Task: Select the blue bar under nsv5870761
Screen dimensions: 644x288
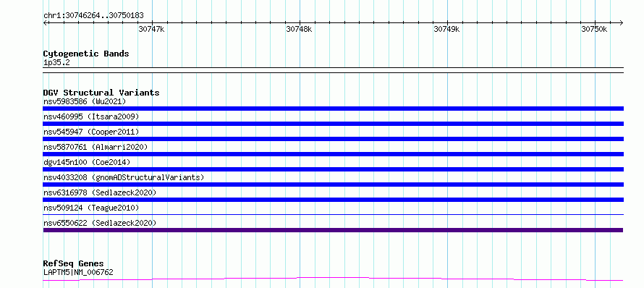Action: click(x=333, y=154)
